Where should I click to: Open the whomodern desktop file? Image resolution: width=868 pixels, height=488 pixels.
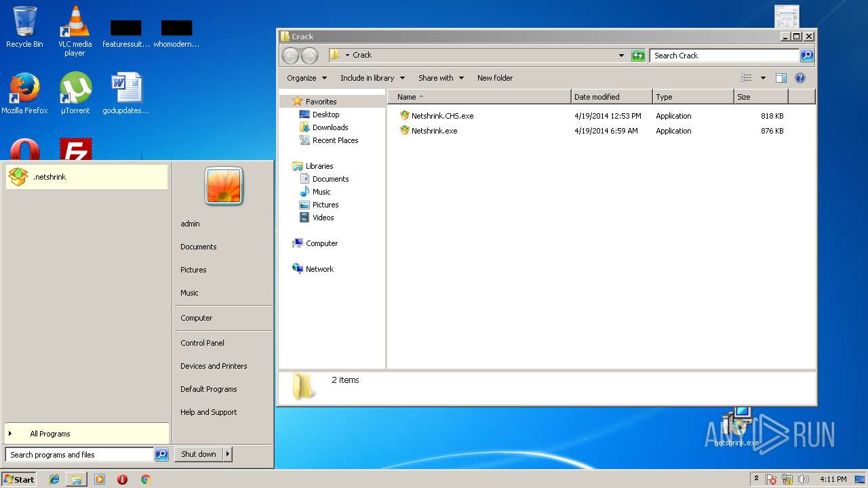pyautogui.click(x=176, y=34)
